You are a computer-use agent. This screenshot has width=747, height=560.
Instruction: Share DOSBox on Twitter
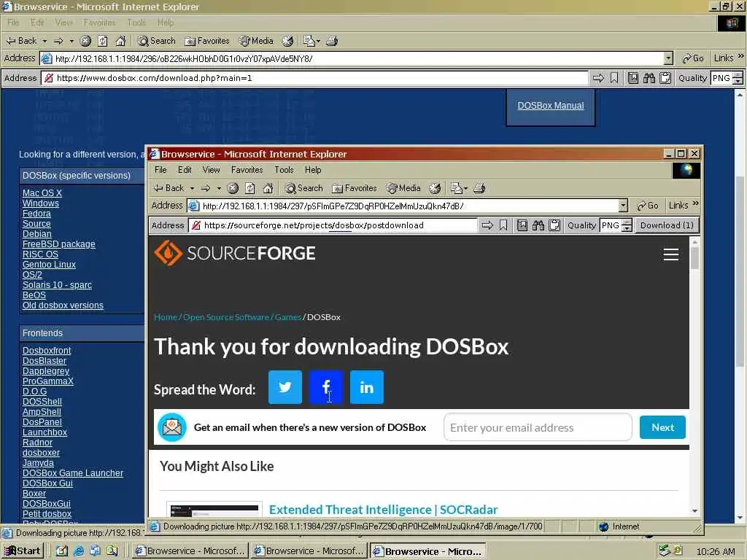click(x=285, y=387)
